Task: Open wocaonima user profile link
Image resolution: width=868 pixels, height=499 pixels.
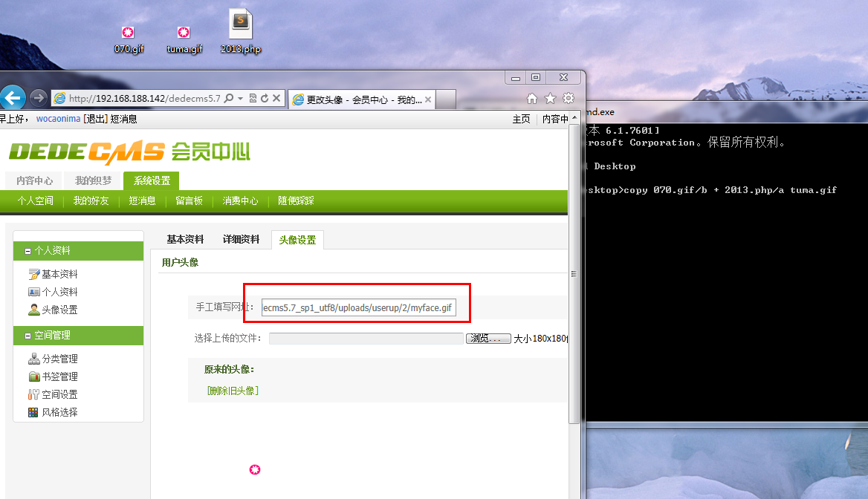Action: pyautogui.click(x=58, y=119)
